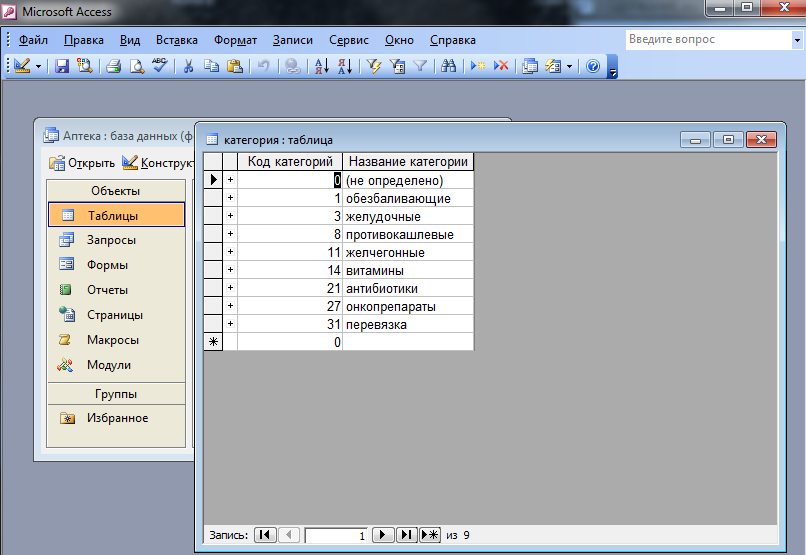Click the 'Введите вопрос' help search box
Image resolution: width=806 pixels, height=555 pixels.
click(x=708, y=40)
